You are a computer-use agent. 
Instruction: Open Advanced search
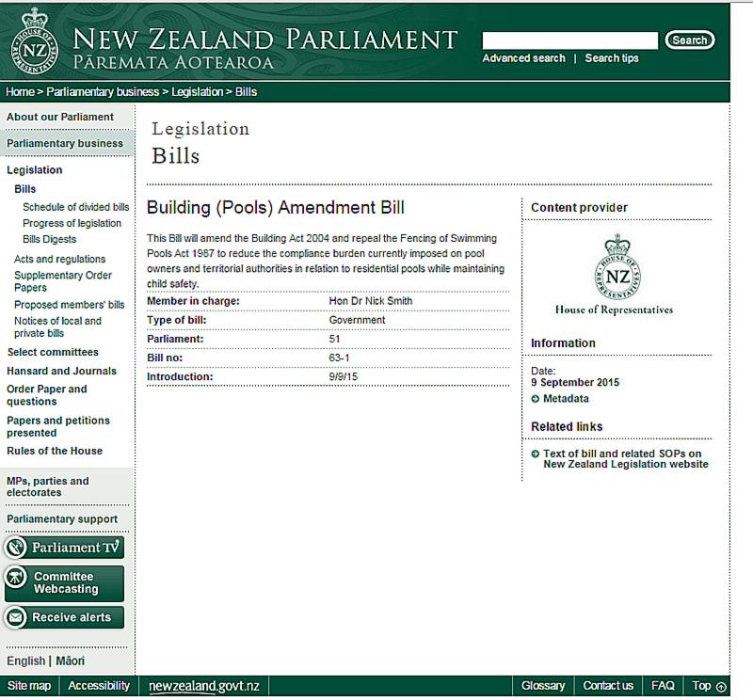[x=524, y=58]
